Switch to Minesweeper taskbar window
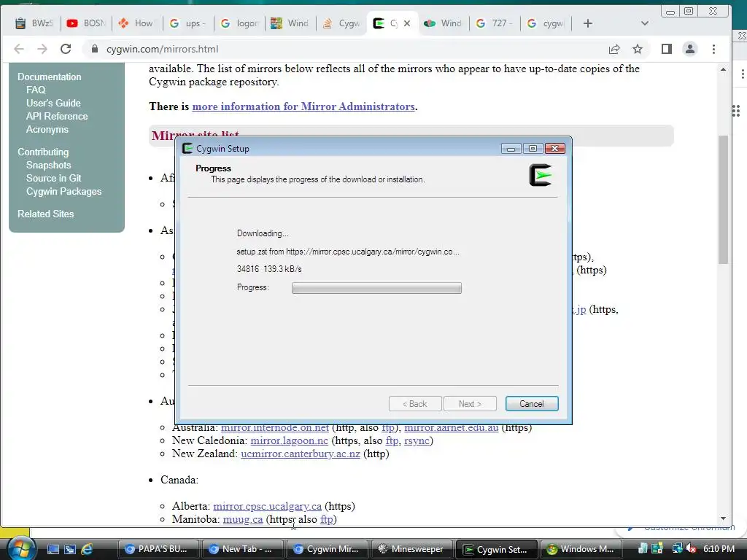Image resolution: width=747 pixels, height=560 pixels. pyautogui.click(x=411, y=549)
